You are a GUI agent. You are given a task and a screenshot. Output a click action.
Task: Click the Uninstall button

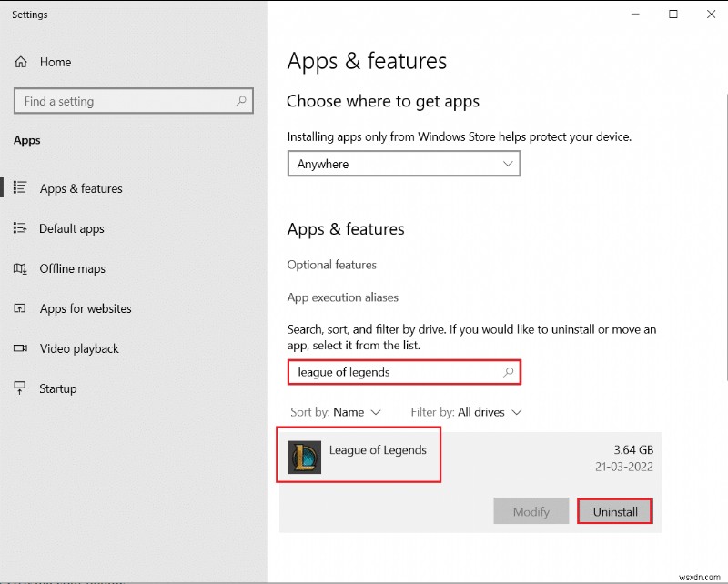tap(615, 510)
